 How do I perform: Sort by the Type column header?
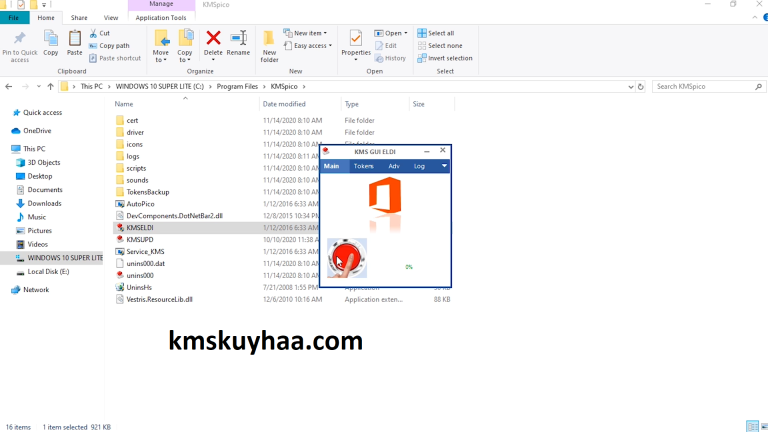click(352, 104)
